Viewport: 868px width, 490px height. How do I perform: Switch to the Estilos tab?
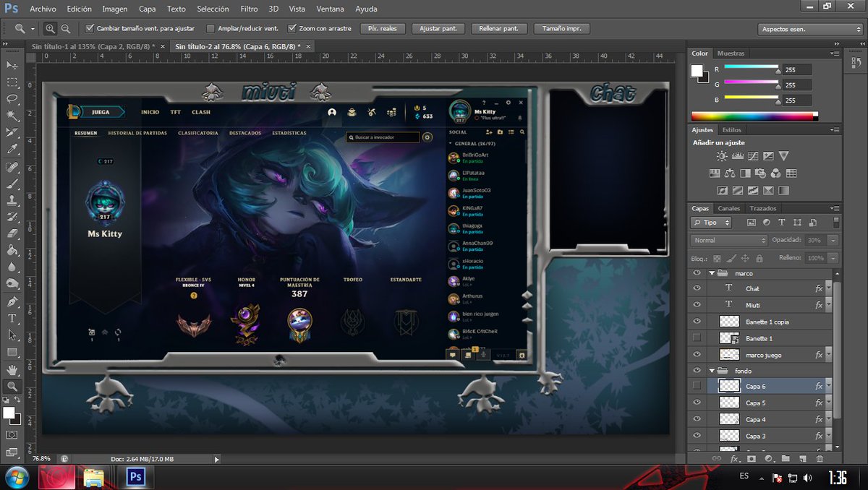click(x=732, y=130)
